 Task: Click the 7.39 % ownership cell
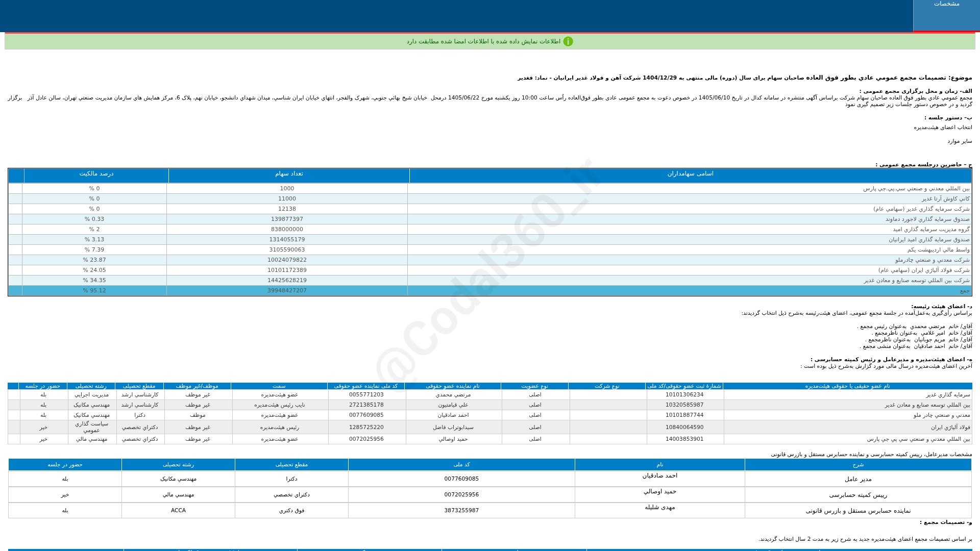click(94, 249)
